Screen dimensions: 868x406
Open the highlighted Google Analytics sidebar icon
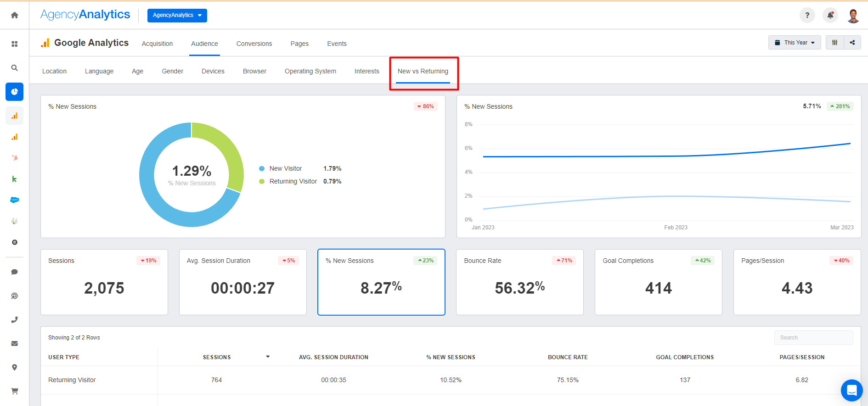coord(15,116)
